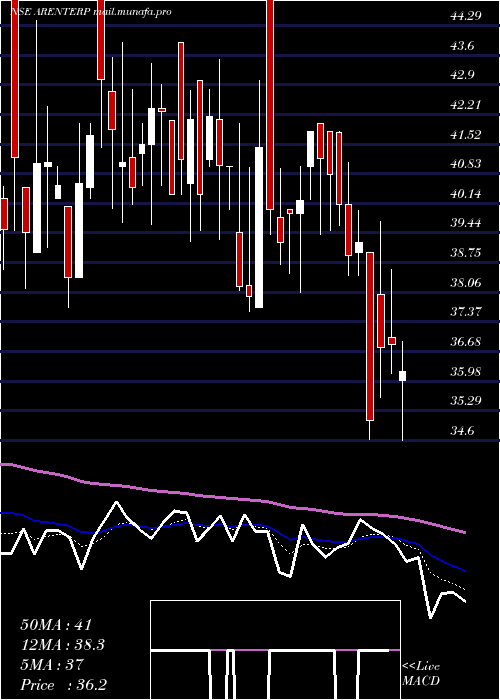Click the 36.68 price axis label
Viewport: 500px width, 700px height.
pos(466,342)
